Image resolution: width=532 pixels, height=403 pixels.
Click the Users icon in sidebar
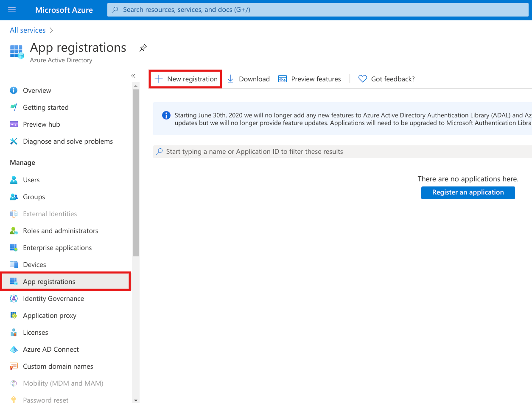[x=14, y=180]
